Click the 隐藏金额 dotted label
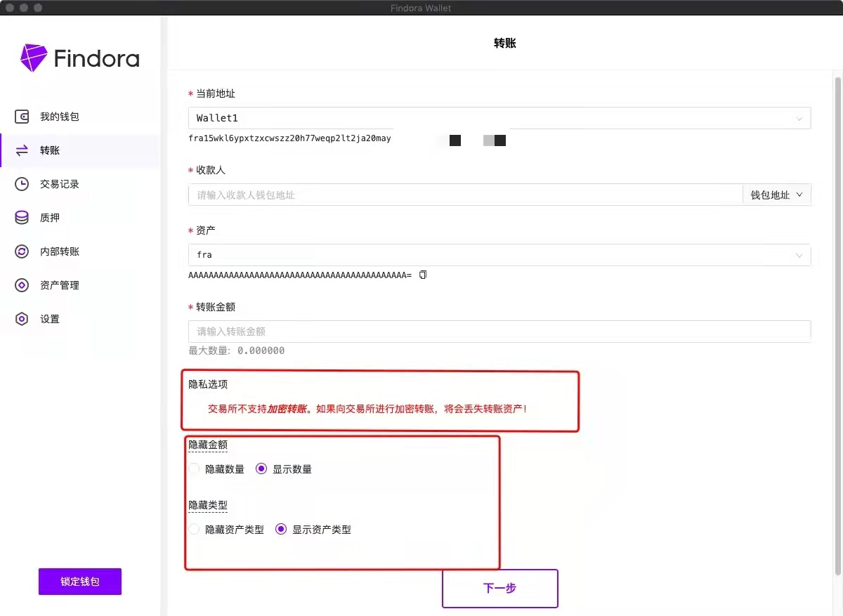The width and height of the screenshot is (843, 616). tap(208, 445)
